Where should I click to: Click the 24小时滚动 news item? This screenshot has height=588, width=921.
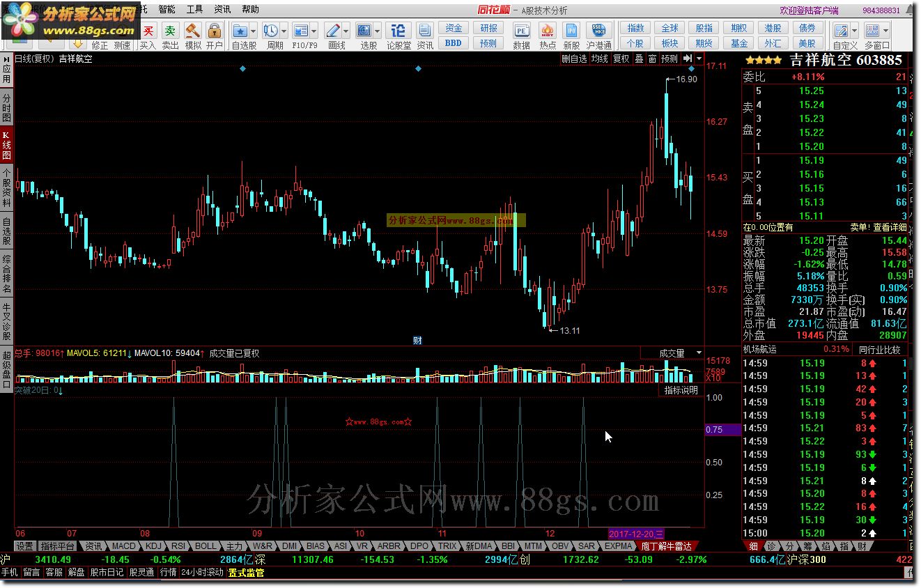(x=202, y=572)
